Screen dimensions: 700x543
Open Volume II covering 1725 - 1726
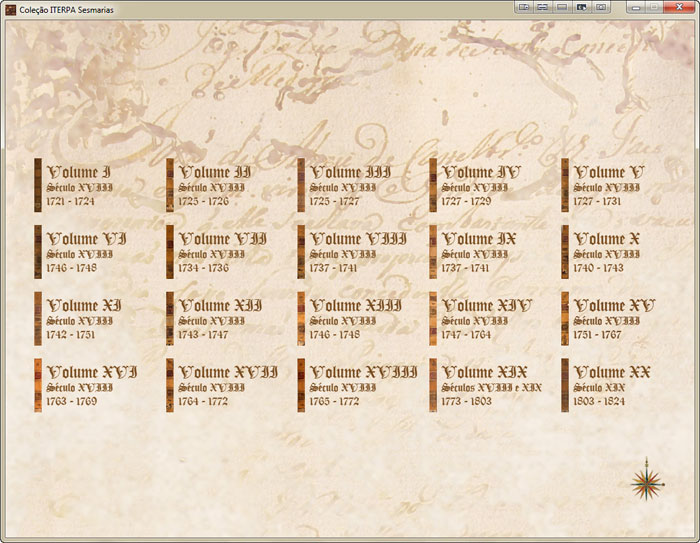(214, 173)
